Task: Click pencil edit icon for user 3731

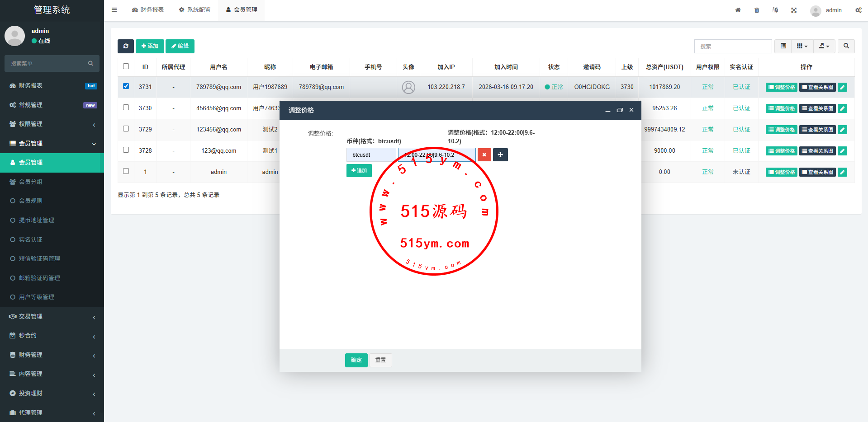Action: tap(842, 87)
